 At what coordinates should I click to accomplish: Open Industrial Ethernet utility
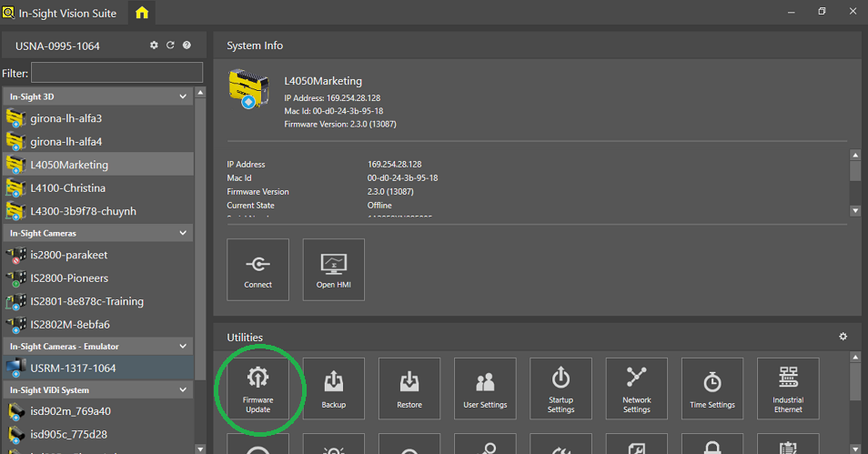[788, 388]
